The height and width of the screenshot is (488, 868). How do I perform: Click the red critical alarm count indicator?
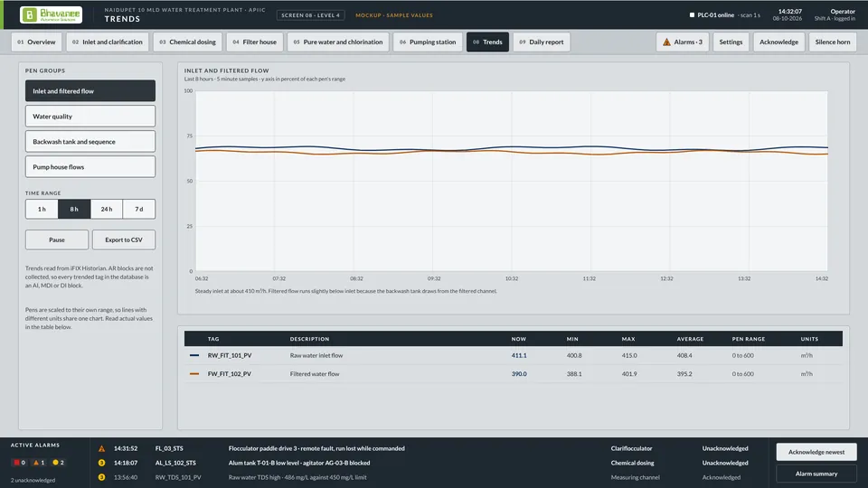(19, 463)
